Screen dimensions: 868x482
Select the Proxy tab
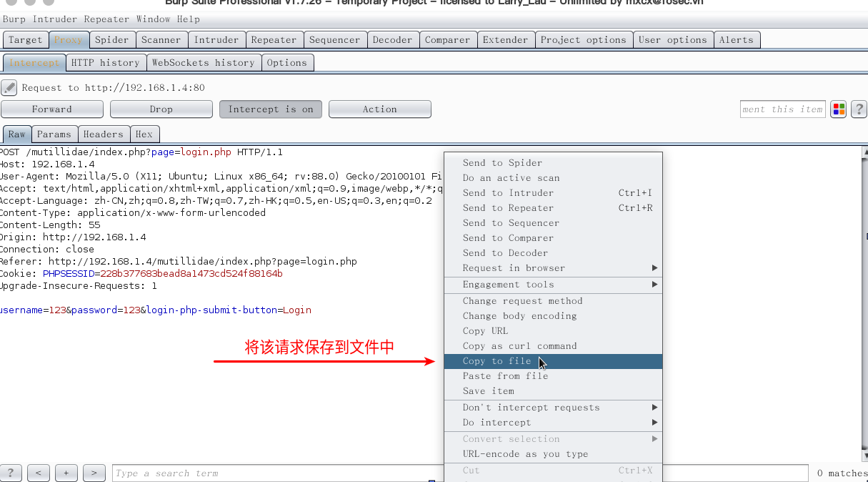(69, 40)
